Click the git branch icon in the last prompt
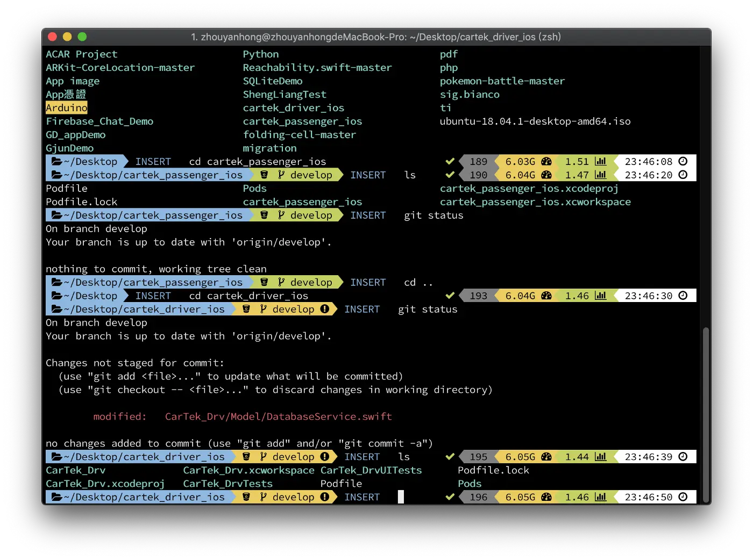753x560 pixels. coord(264,497)
